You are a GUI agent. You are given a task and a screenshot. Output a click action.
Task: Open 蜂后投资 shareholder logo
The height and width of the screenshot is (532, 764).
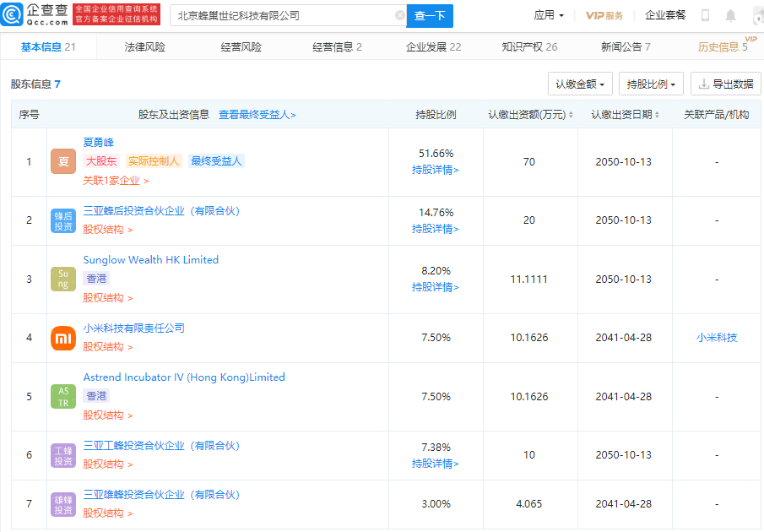(x=63, y=220)
